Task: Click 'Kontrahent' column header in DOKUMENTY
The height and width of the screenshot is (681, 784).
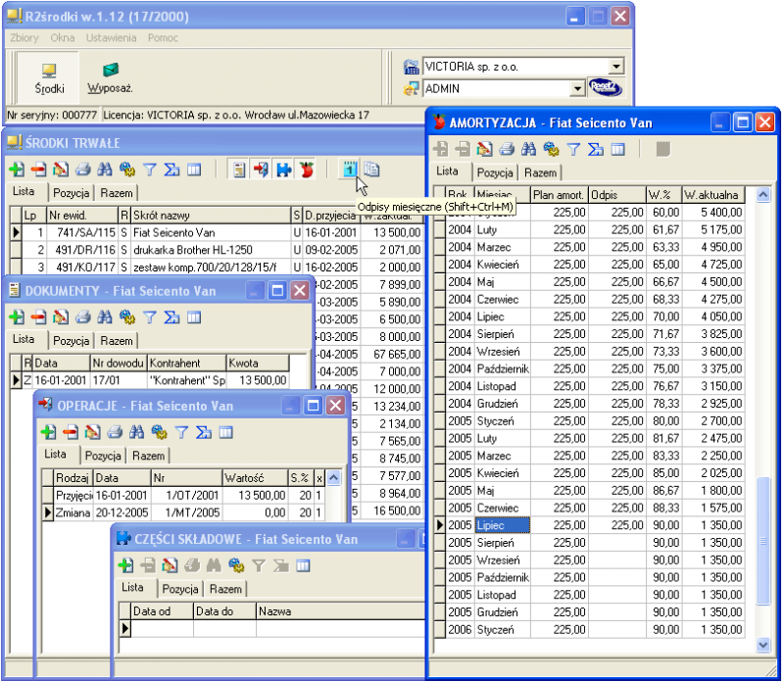Action: [x=187, y=363]
